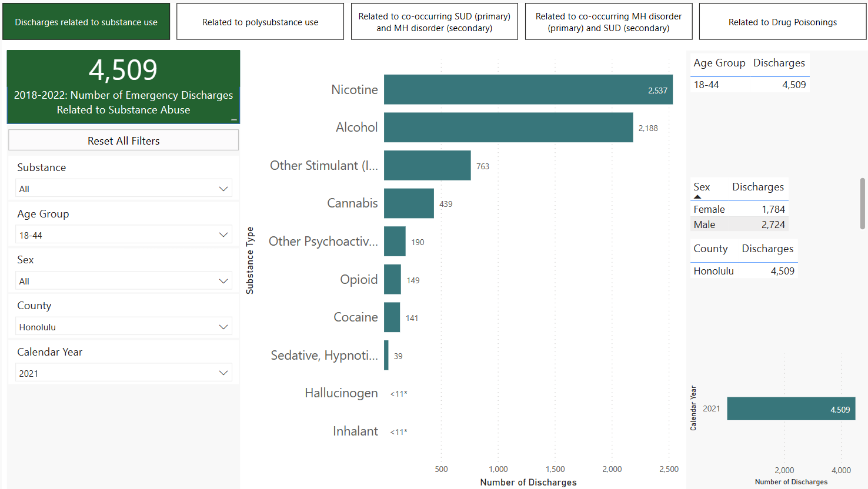The width and height of the screenshot is (868, 489).
Task: Select the Honolulu row in County table
Action: [743, 271]
